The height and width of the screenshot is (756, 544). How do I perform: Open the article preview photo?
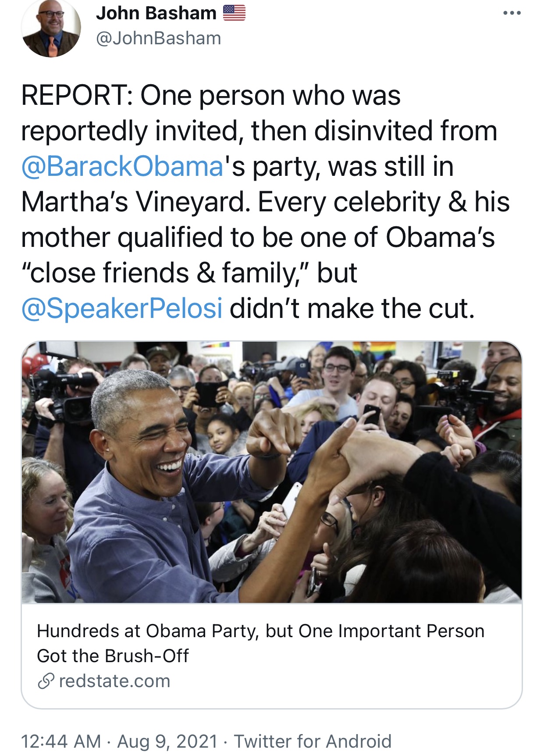point(272,472)
